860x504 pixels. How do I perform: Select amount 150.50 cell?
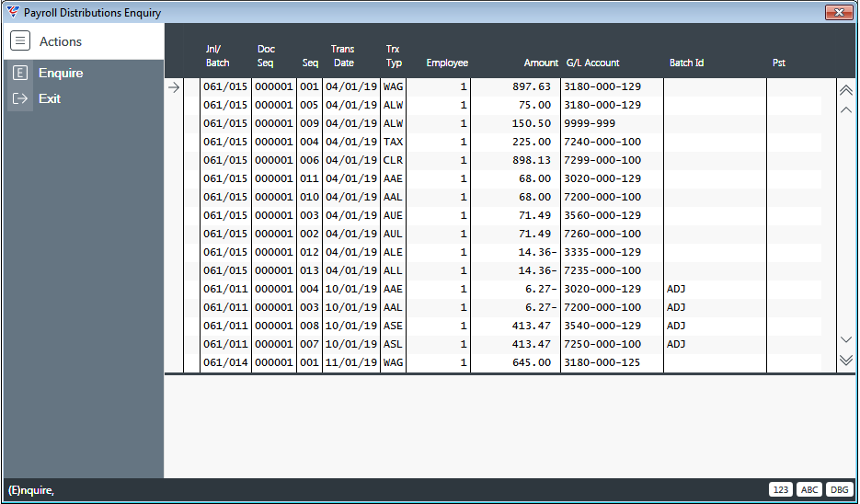coord(532,123)
